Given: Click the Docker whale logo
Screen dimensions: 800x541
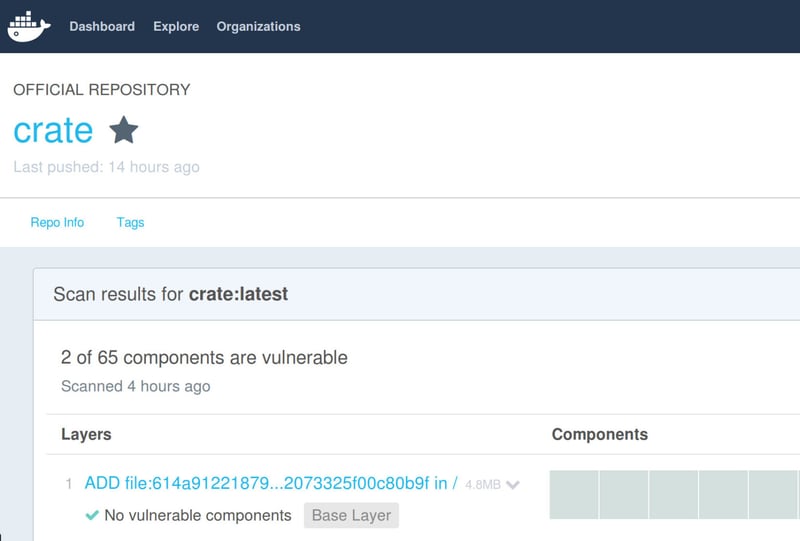Looking at the screenshot, I should pyautogui.click(x=29, y=26).
